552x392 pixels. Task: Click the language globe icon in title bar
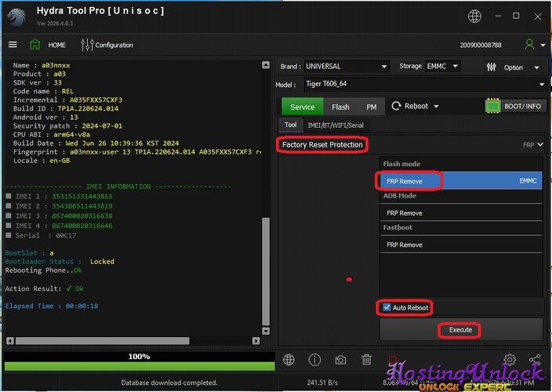[474, 16]
